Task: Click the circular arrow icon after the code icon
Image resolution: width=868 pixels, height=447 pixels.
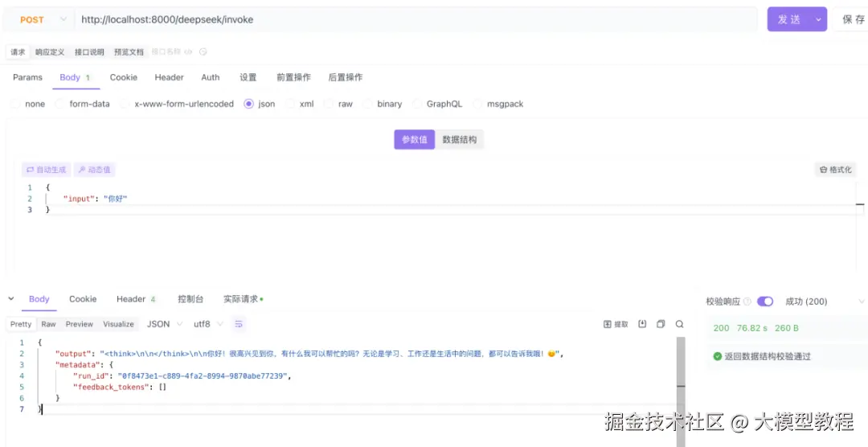Action: [x=203, y=51]
